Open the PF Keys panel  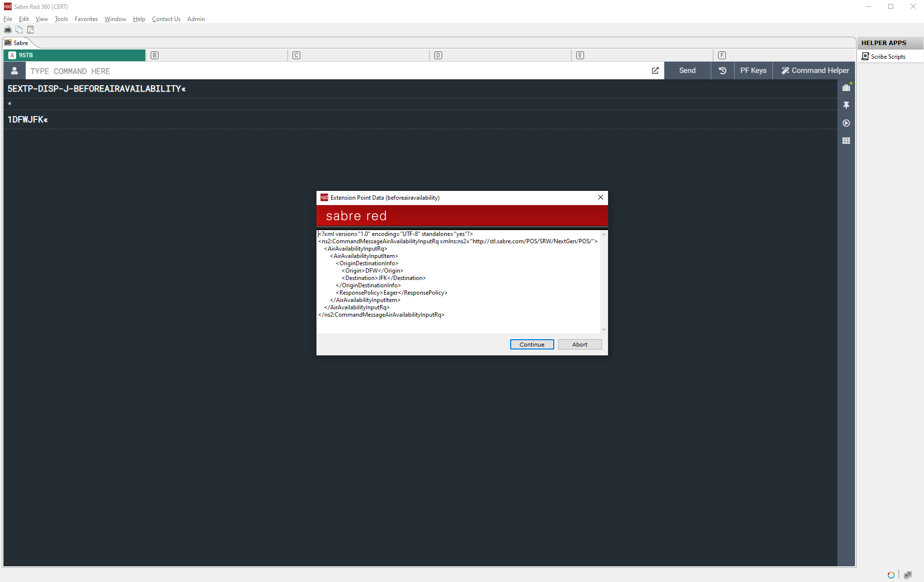click(753, 70)
